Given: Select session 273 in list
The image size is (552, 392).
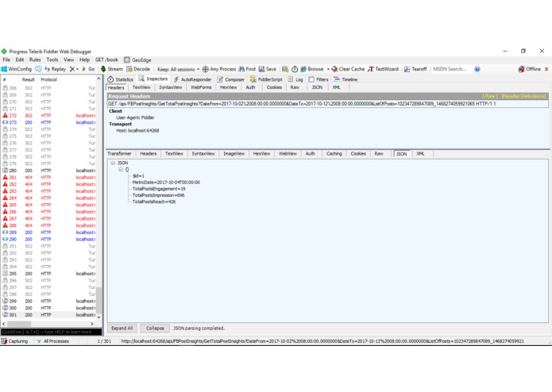Looking at the screenshot, I should click(x=49, y=122).
